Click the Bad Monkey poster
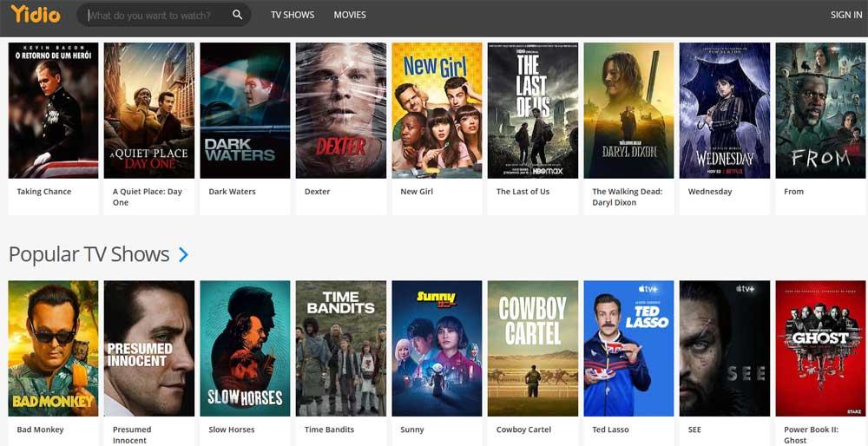Screen dimensions: 868x446 tap(53, 348)
